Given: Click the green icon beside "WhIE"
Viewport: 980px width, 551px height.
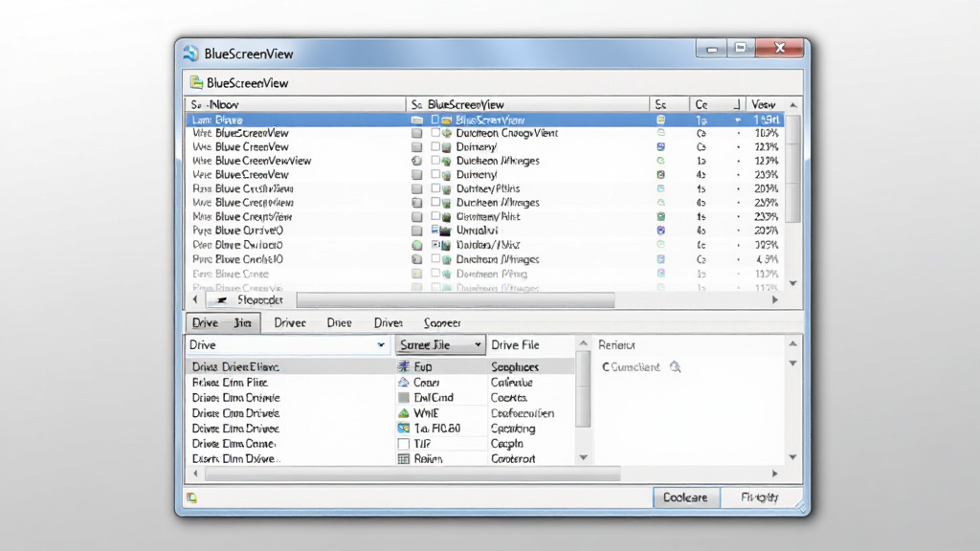Looking at the screenshot, I should click(x=404, y=413).
